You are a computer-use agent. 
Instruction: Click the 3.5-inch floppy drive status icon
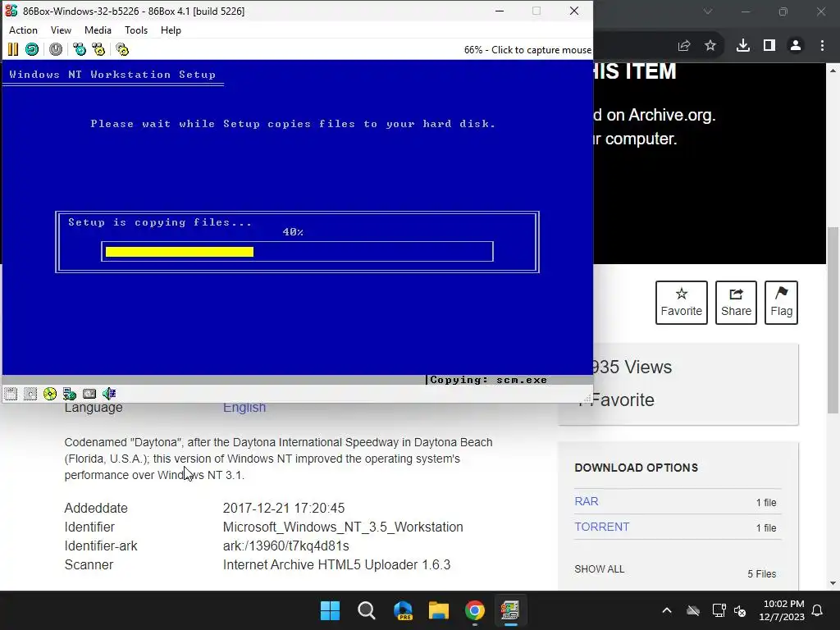[11, 394]
